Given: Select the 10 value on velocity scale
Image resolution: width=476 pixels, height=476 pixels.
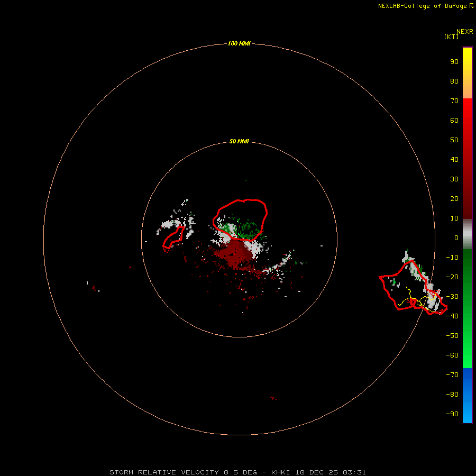Looking at the screenshot, I should (x=454, y=218).
